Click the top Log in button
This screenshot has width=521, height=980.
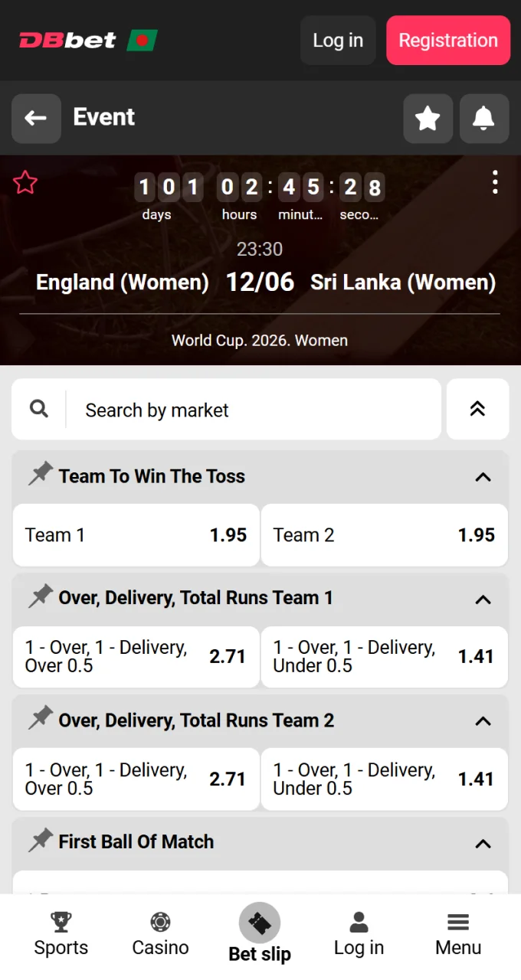[338, 41]
